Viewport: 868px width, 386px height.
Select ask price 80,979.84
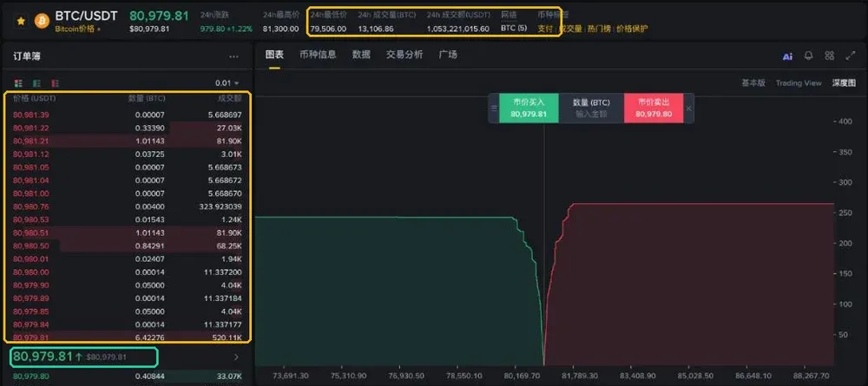[x=30, y=324]
